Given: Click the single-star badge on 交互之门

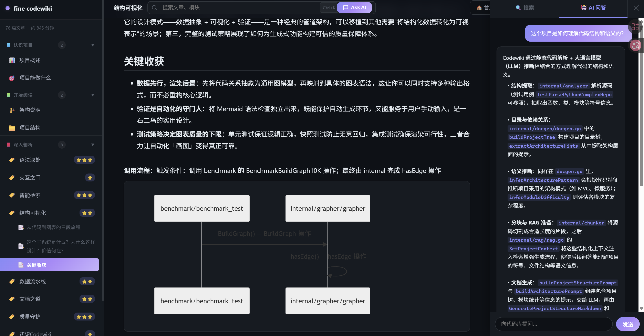Looking at the screenshot, I should pos(90,178).
